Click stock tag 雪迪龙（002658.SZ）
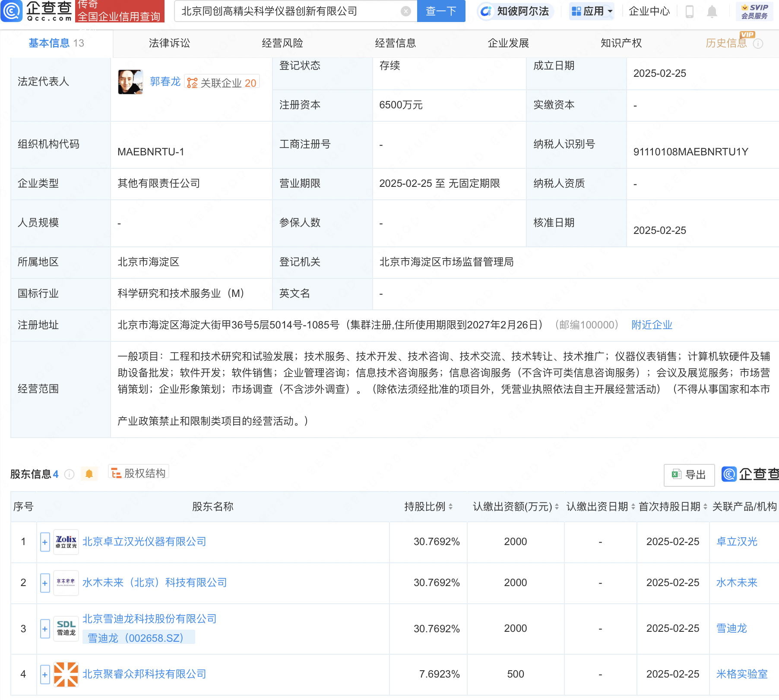Image resolution: width=779 pixels, height=700 pixels. point(139,637)
